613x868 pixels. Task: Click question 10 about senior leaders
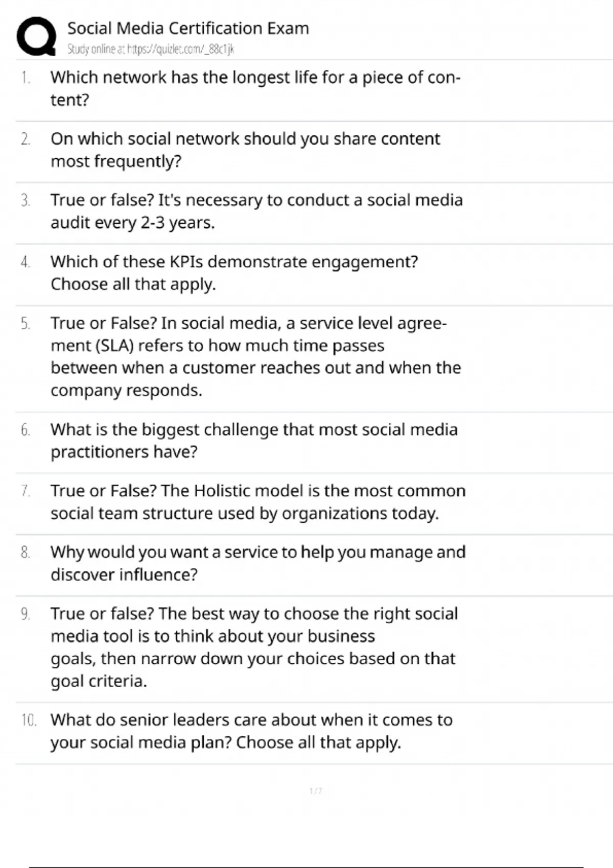pos(251,731)
